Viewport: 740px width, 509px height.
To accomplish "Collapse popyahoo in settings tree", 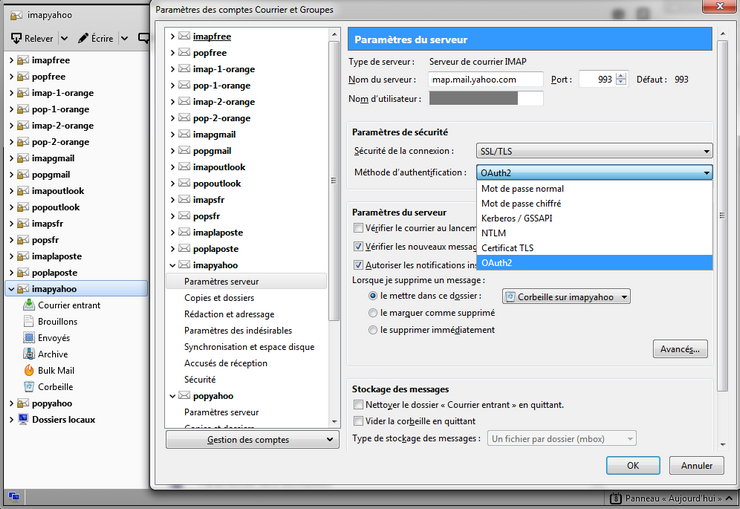I will tap(173, 396).
